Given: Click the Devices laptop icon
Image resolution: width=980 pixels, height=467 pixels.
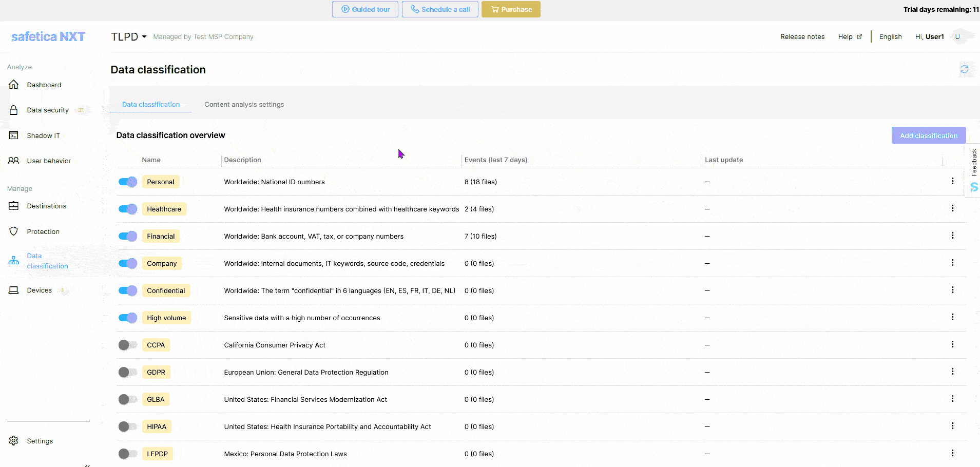Looking at the screenshot, I should coord(14,290).
